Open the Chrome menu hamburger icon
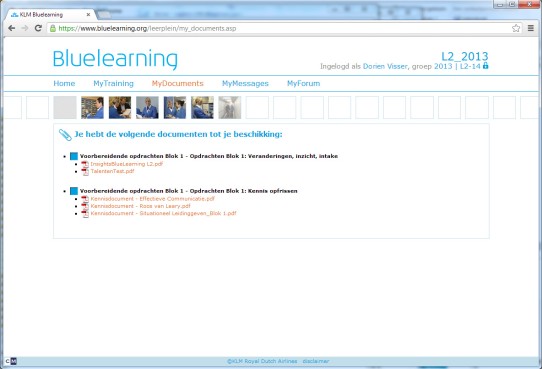 pyautogui.click(x=531, y=28)
